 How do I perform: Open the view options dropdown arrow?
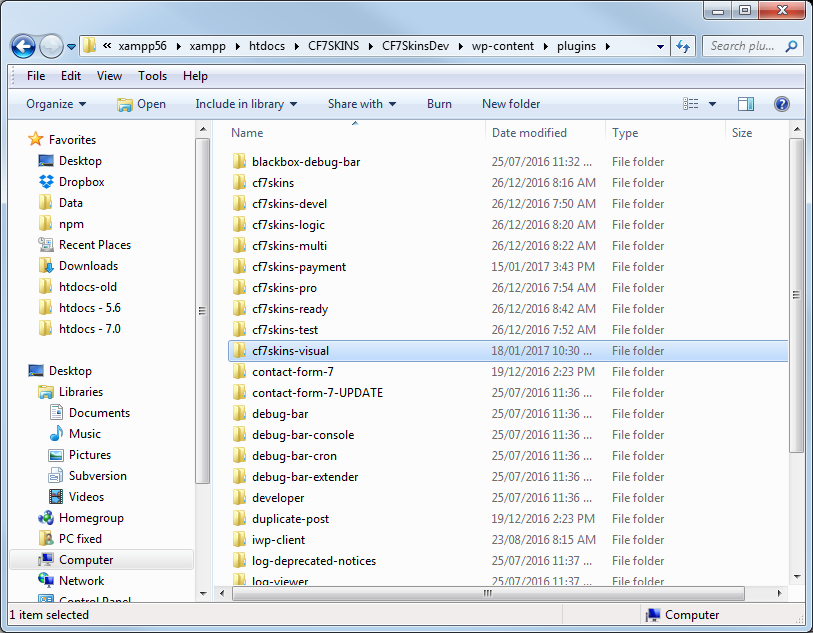point(713,104)
